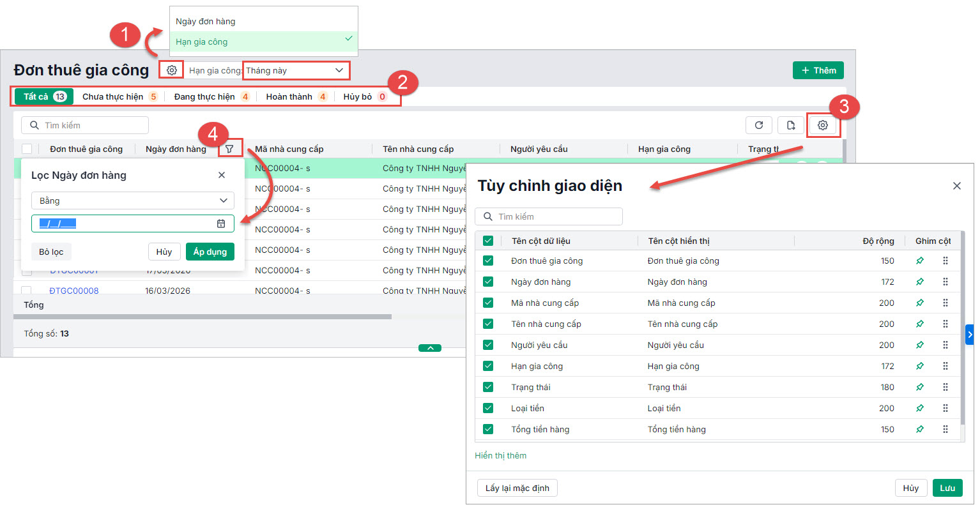Pin the Loại tiền column
980x507 pixels.
[920, 408]
